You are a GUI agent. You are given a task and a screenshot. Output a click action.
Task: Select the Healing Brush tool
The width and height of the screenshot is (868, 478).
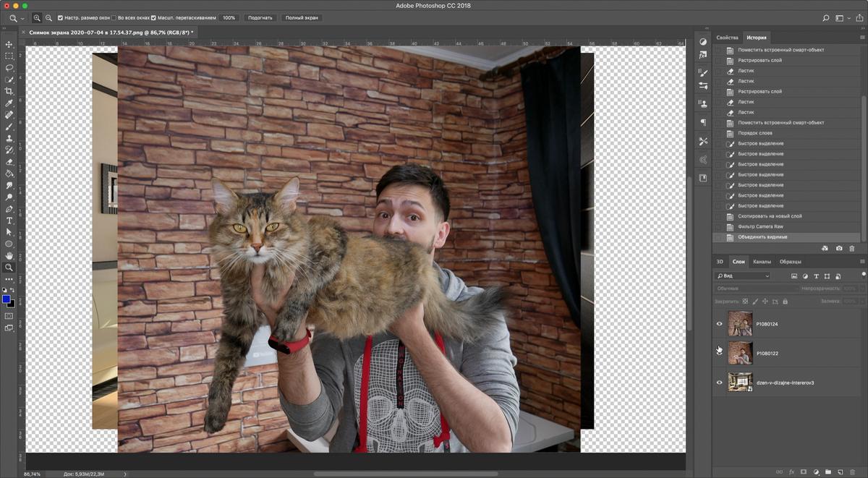pyautogui.click(x=9, y=115)
